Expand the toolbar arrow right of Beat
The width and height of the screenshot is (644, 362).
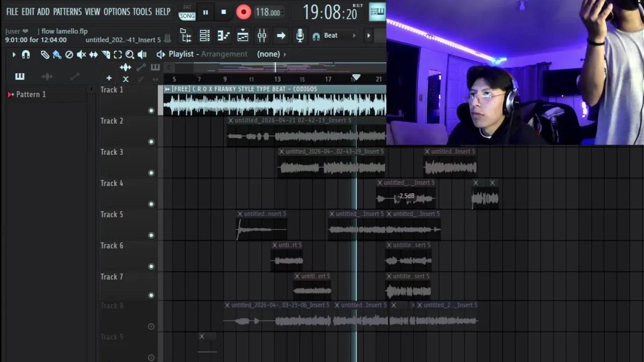coord(368,35)
